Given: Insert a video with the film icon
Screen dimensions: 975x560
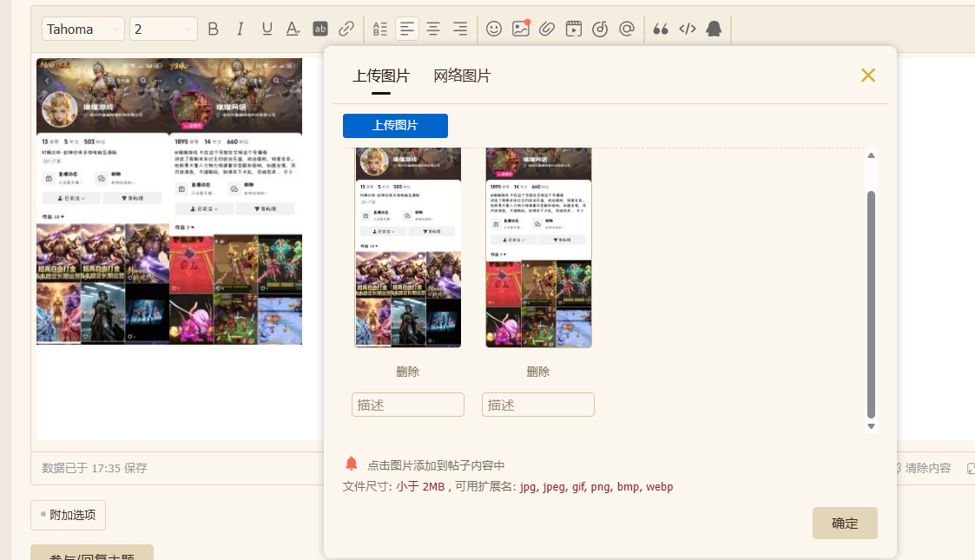Looking at the screenshot, I should (x=573, y=29).
